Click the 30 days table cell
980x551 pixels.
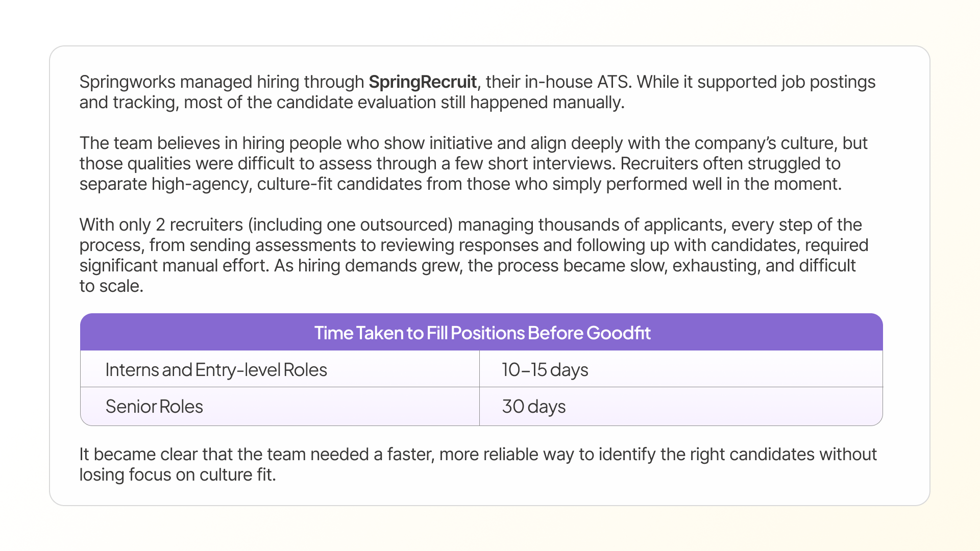coord(681,407)
